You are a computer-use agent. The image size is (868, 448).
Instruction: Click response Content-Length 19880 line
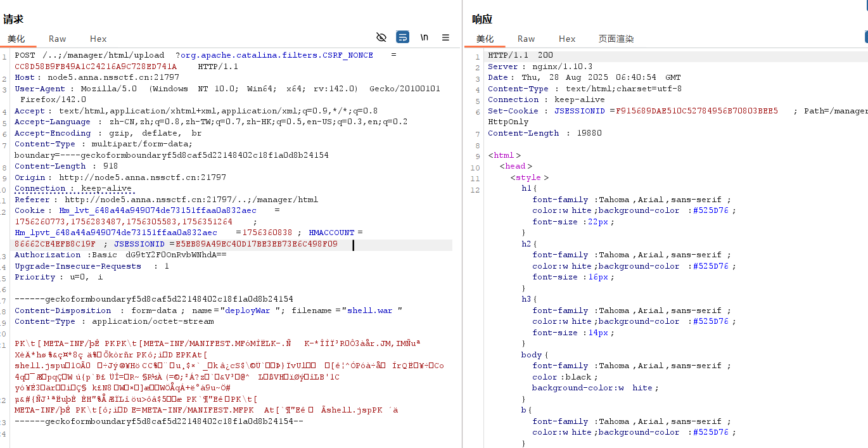tap(545, 133)
